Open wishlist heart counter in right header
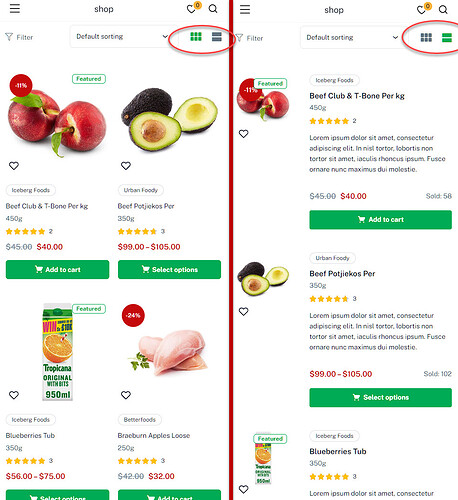The height and width of the screenshot is (500, 458). pos(424,9)
